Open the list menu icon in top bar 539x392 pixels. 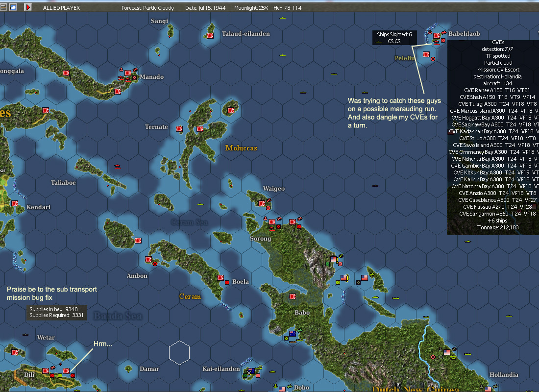(x=3, y=7)
